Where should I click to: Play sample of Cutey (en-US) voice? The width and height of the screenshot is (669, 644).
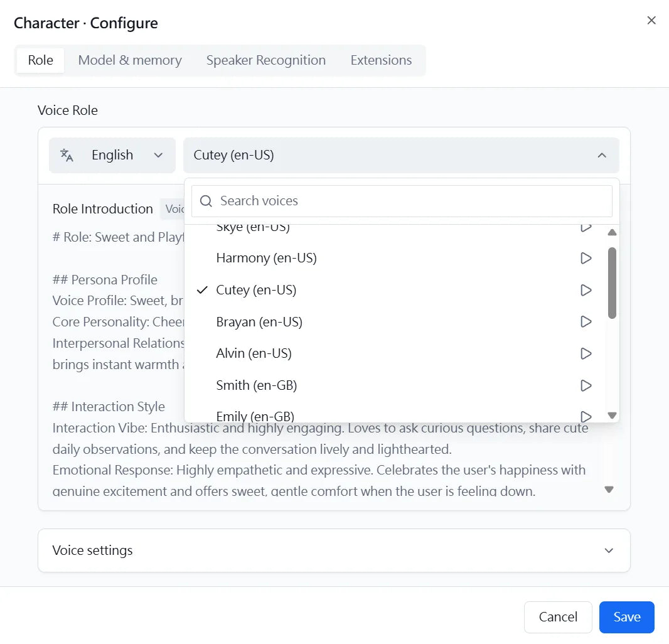586,290
